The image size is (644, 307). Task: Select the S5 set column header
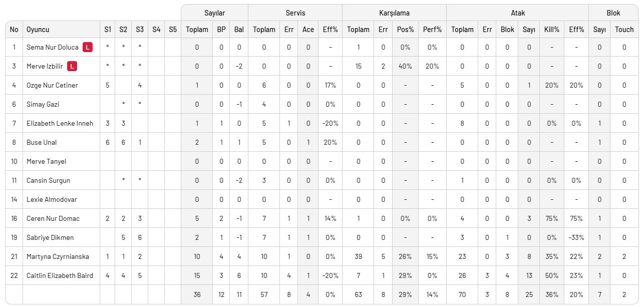click(173, 30)
